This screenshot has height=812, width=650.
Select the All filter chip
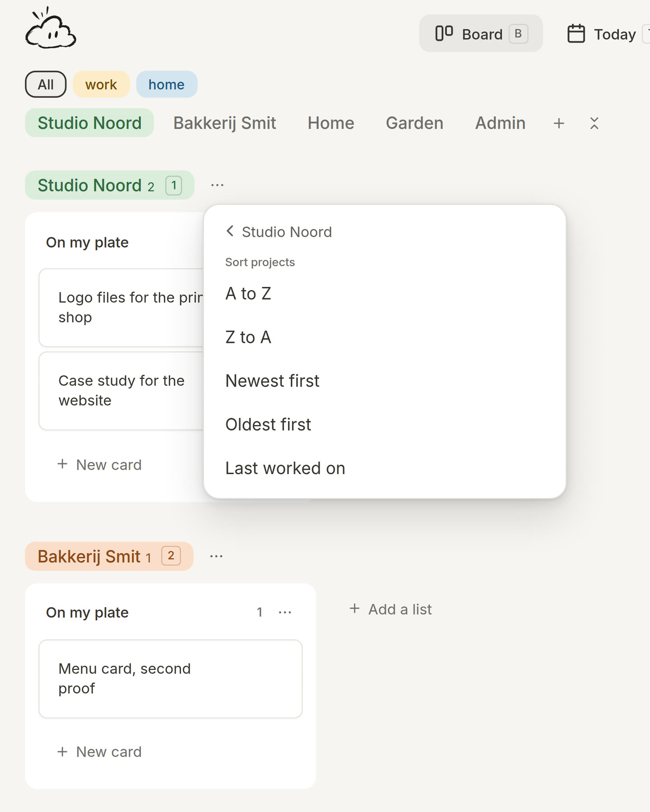click(46, 84)
